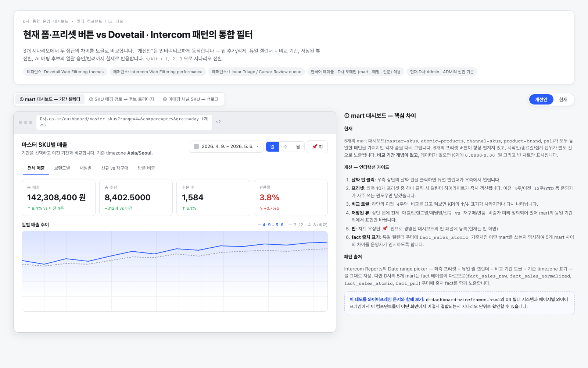This screenshot has height=368, width=588.
Task: Click reference chip Dovetail Web Filtering themes
Action: [65, 72]
